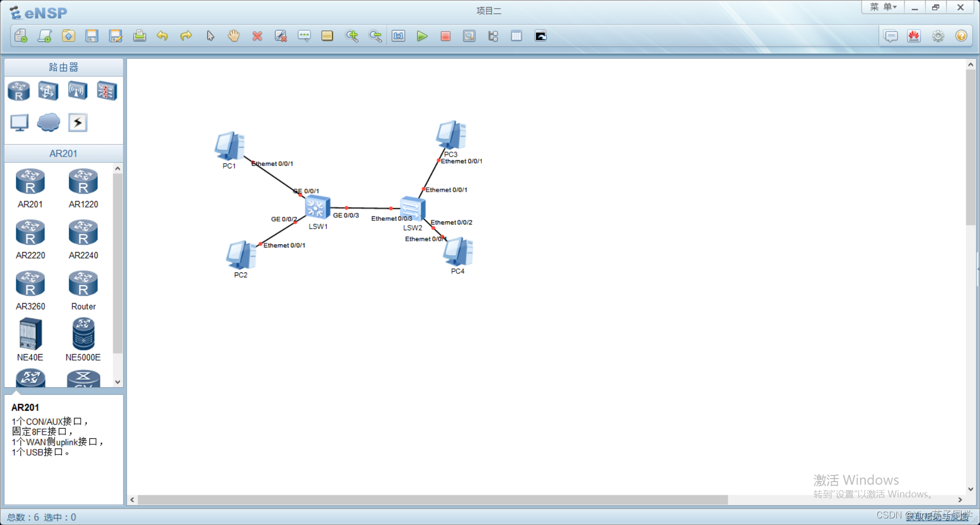
Task: Open an existing topology file
Action: pos(68,36)
